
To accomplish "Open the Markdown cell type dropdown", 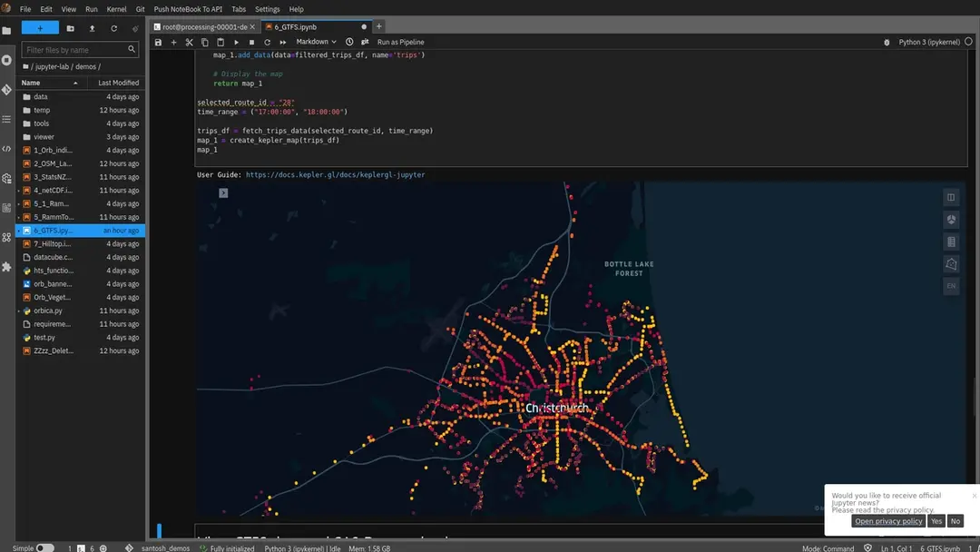I will [316, 42].
